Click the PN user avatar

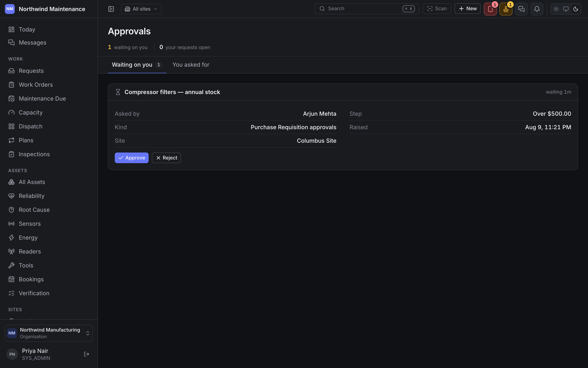pyautogui.click(x=12, y=354)
